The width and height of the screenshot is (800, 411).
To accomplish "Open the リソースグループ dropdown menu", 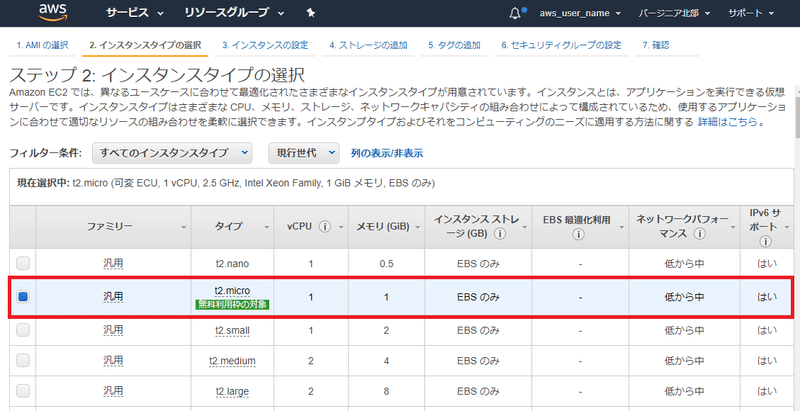I will click(234, 13).
